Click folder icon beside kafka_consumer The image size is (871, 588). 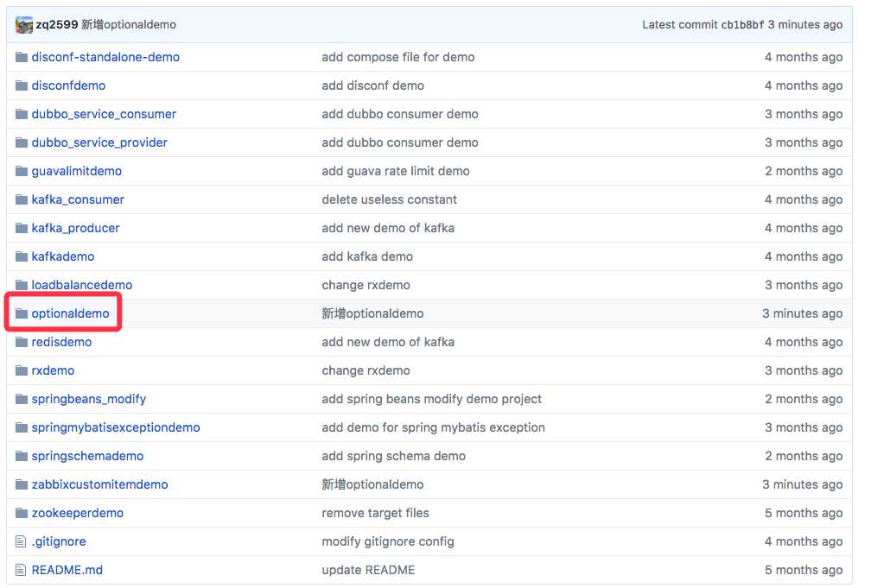click(x=22, y=199)
